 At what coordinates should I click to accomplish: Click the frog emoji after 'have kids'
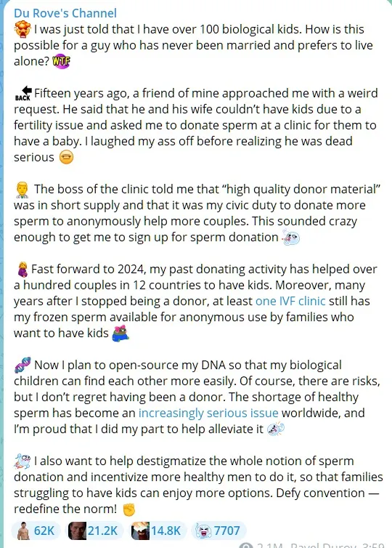[x=121, y=333]
